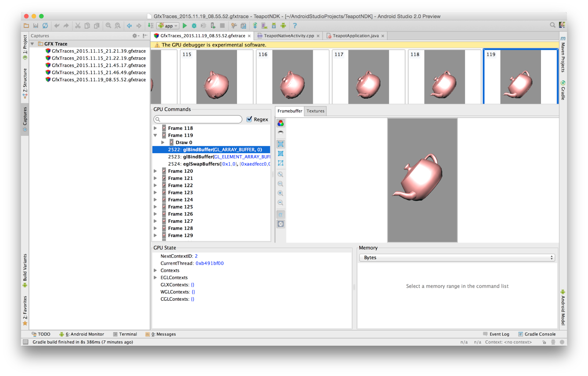This screenshot has width=588, height=376.
Task: Toggle the Regex checkbox in GPU Commands
Action: pos(250,119)
